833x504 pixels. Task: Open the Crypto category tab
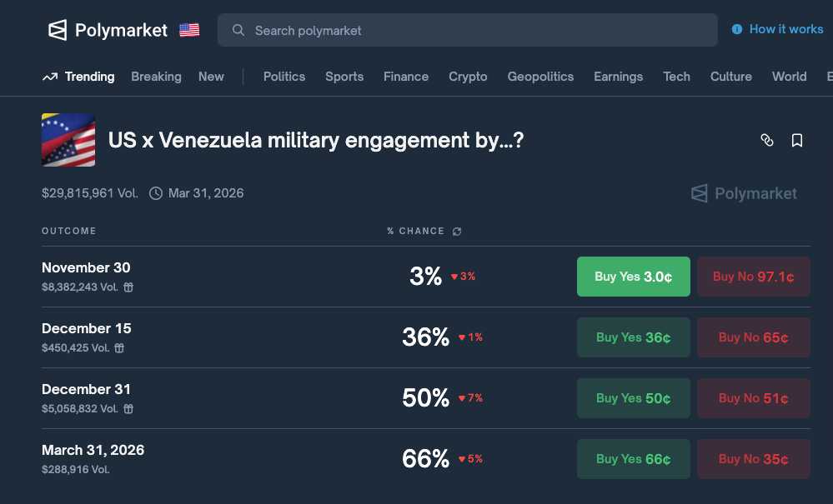pyautogui.click(x=468, y=77)
